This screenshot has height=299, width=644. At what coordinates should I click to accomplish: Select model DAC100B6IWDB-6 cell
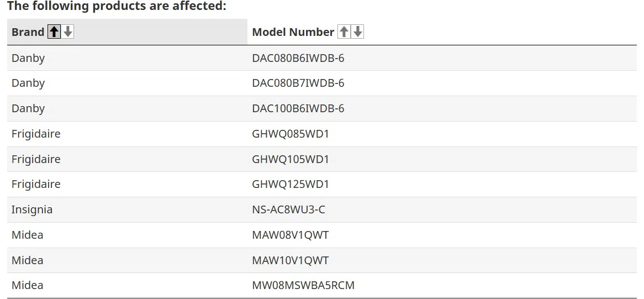pyautogui.click(x=298, y=108)
